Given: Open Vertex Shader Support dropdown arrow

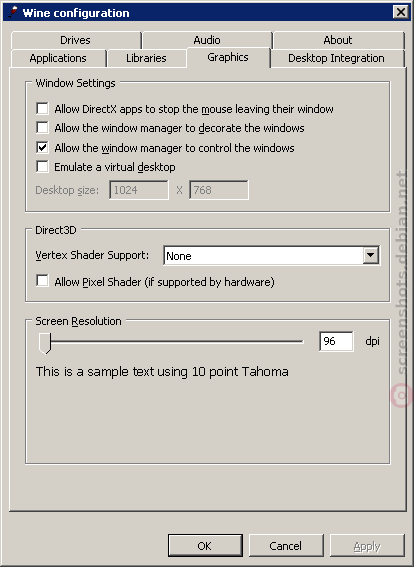Looking at the screenshot, I should (371, 256).
